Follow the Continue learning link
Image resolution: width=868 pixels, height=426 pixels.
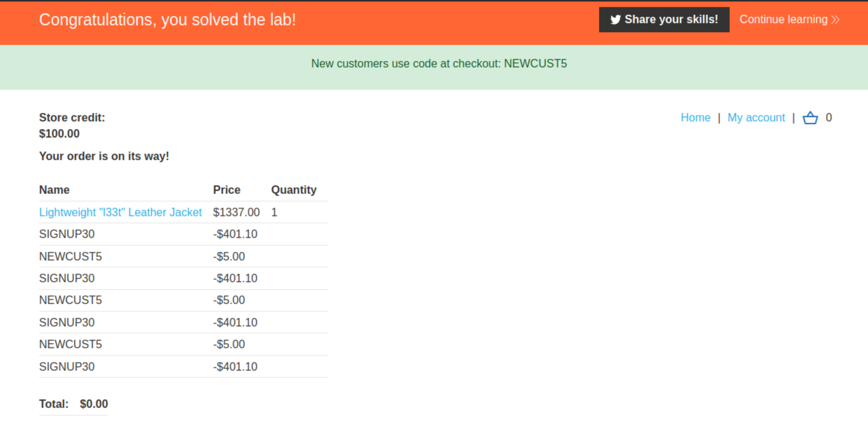pos(789,20)
